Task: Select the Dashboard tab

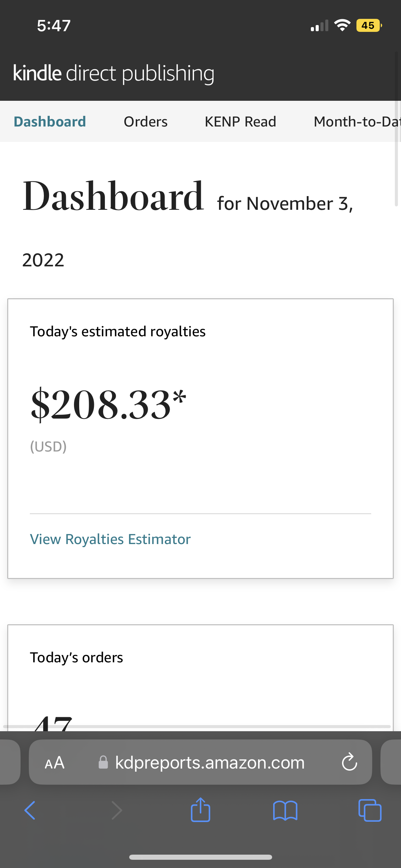Action: coord(50,122)
